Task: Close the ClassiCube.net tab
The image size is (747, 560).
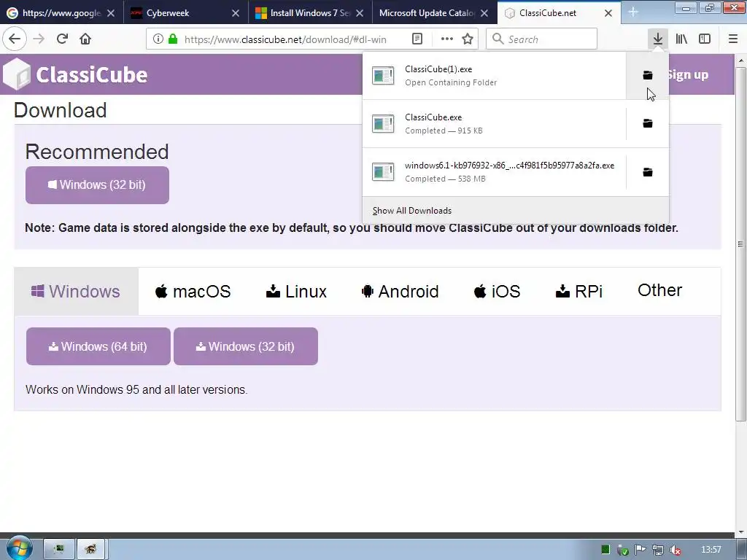Action: (x=608, y=13)
